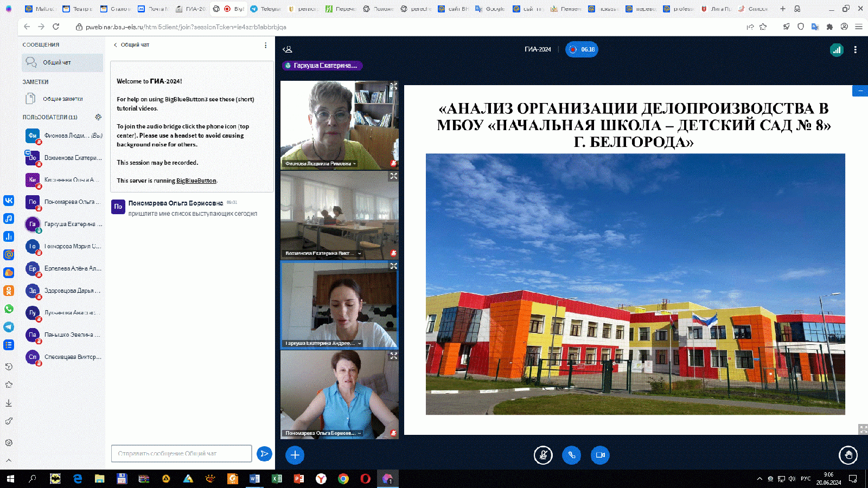
Task: Follow the BigBlueButton link in chat
Action: pyautogui.click(x=196, y=181)
